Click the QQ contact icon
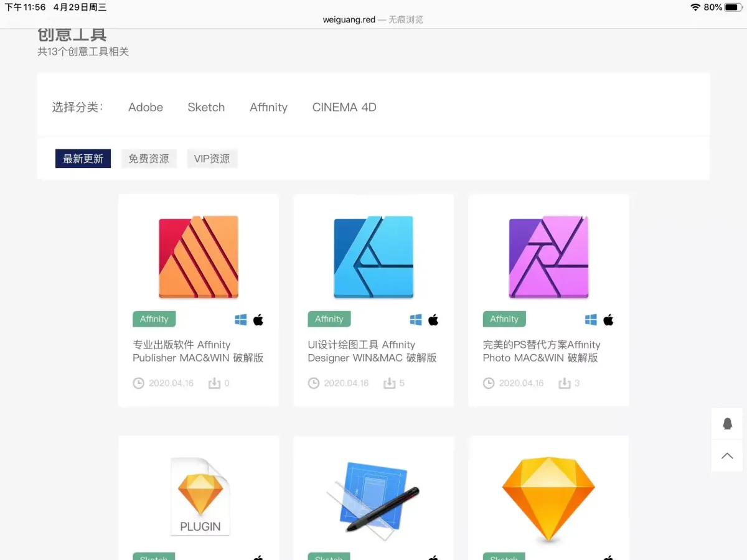747x560 pixels. [x=727, y=424]
